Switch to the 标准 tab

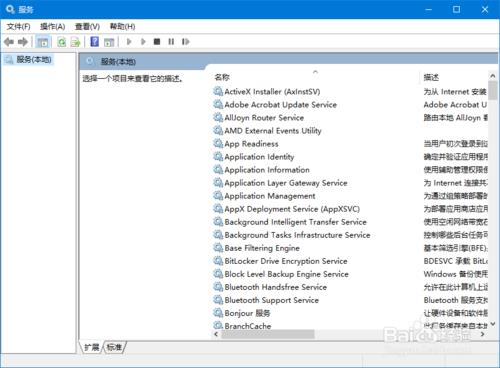tap(114, 347)
